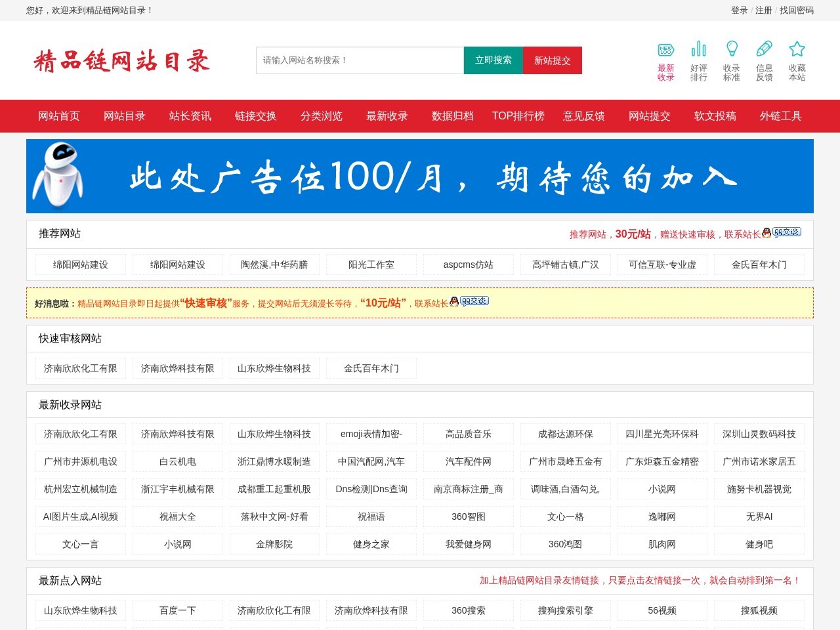Open 数据归档 in navigation bar

(x=453, y=116)
